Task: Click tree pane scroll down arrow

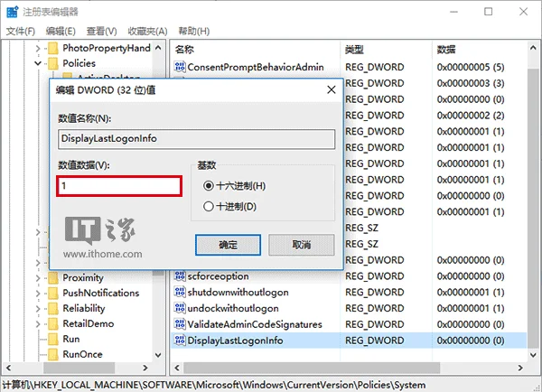Action: pos(158,355)
